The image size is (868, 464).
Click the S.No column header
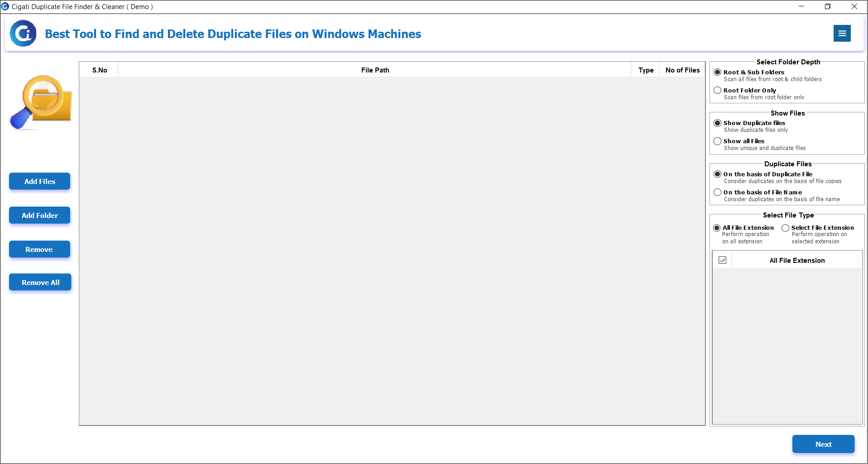pyautogui.click(x=100, y=70)
